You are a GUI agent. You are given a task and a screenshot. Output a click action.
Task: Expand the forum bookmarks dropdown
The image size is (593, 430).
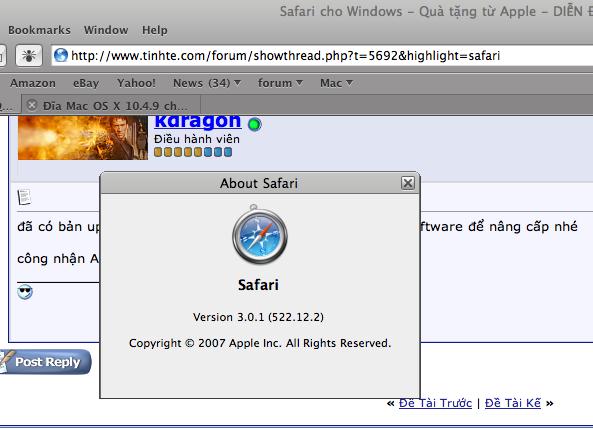pyautogui.click(x=280, y=83)
